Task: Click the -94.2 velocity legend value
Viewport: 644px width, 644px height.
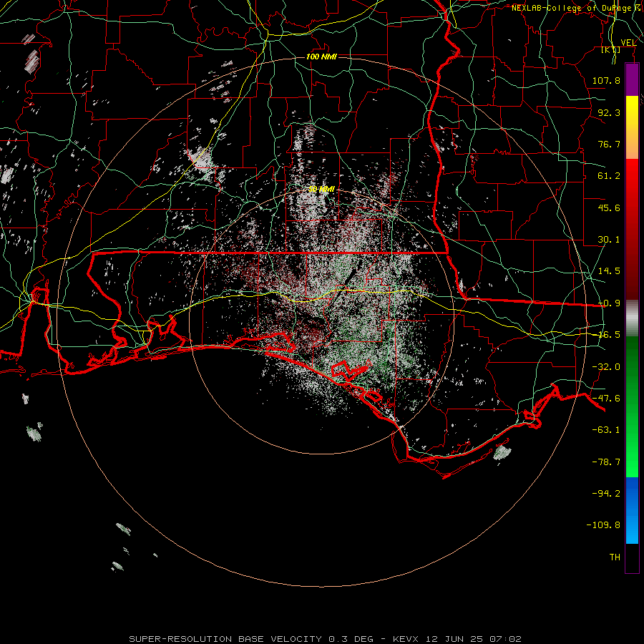Action: point(606,493)
